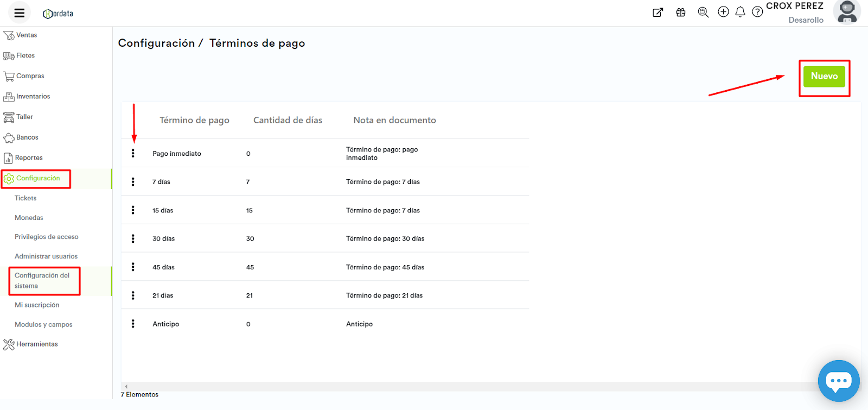
Task: Click the notifications bell icon
Action: point(740,12)
